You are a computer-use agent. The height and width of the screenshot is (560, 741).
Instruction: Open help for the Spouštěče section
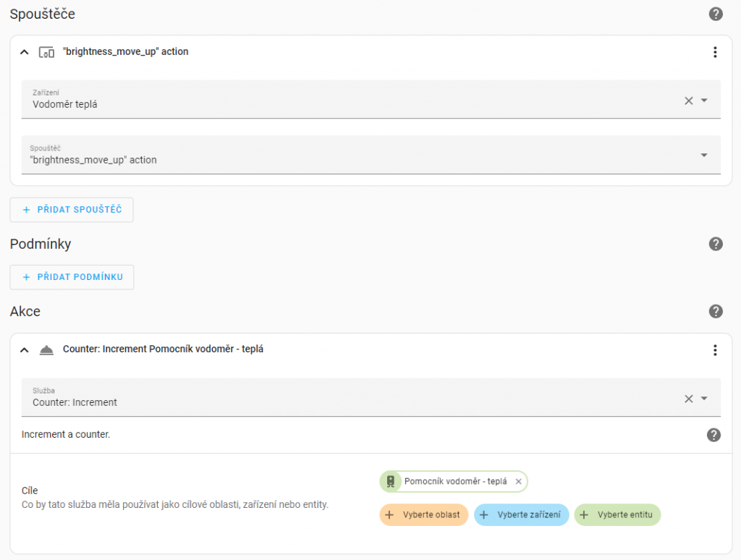coord(716,14)
